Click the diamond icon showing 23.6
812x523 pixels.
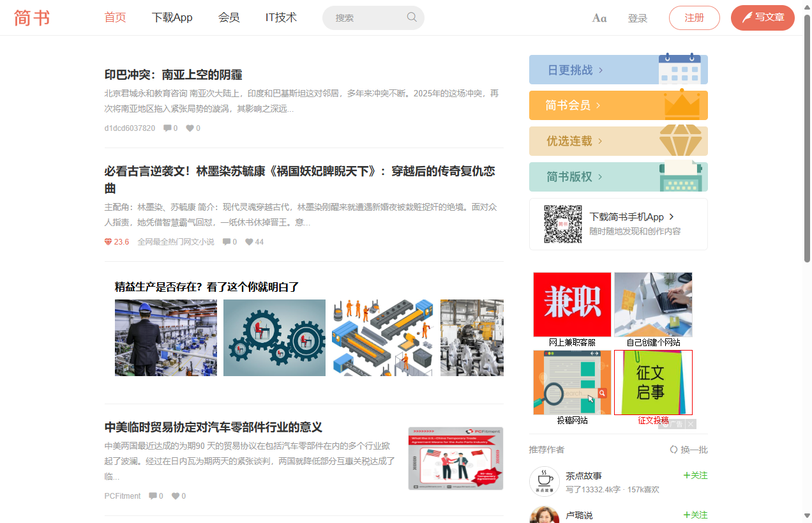pos(108,242)
